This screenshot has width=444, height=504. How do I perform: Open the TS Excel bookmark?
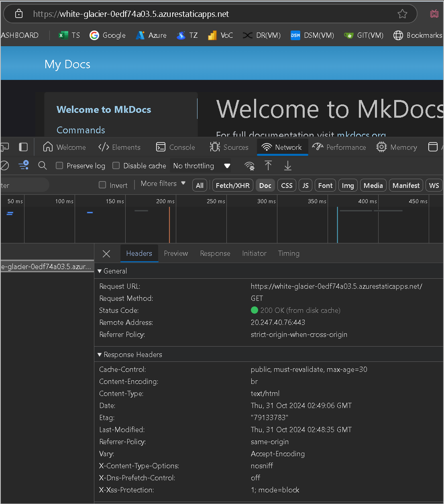(69, 35)
